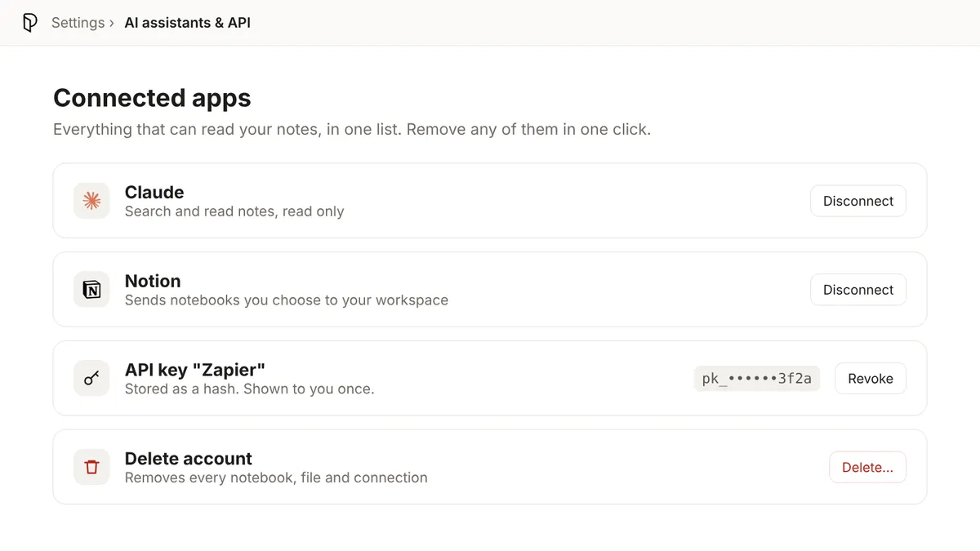The width and height of the screenshot is (980, 551).
Task: Click the Claude starburst icon
Action: click(91, 201)
